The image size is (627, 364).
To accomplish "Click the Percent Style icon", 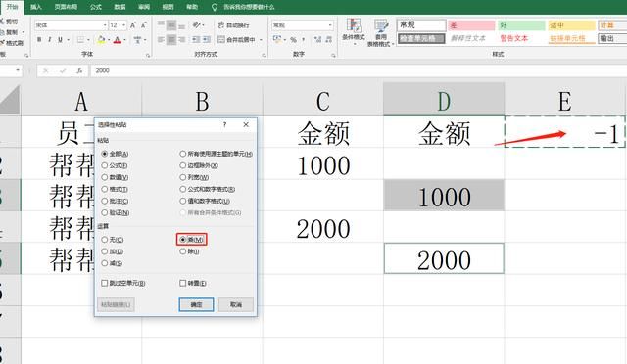I will pos(293,39).
